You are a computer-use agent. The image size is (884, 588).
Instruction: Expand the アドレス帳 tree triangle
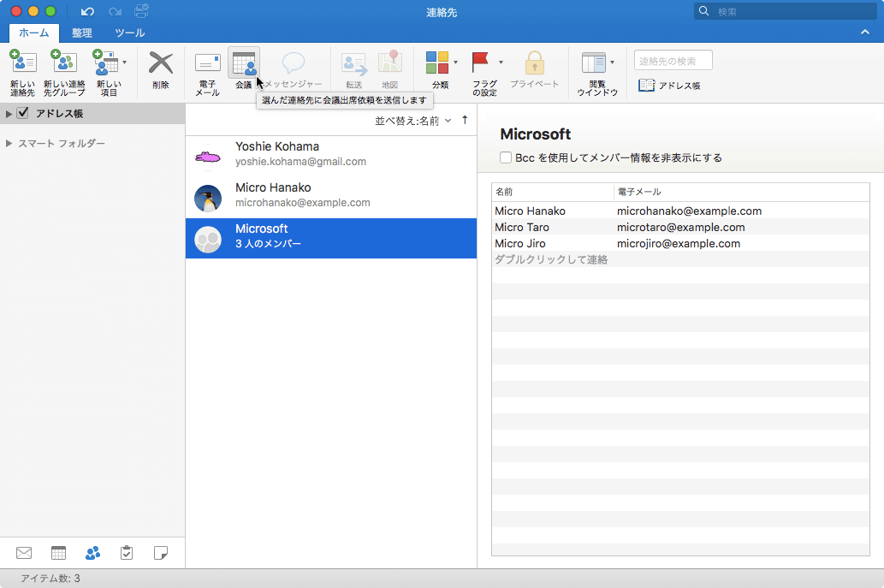pyautogui.click(x=9, y=114)
